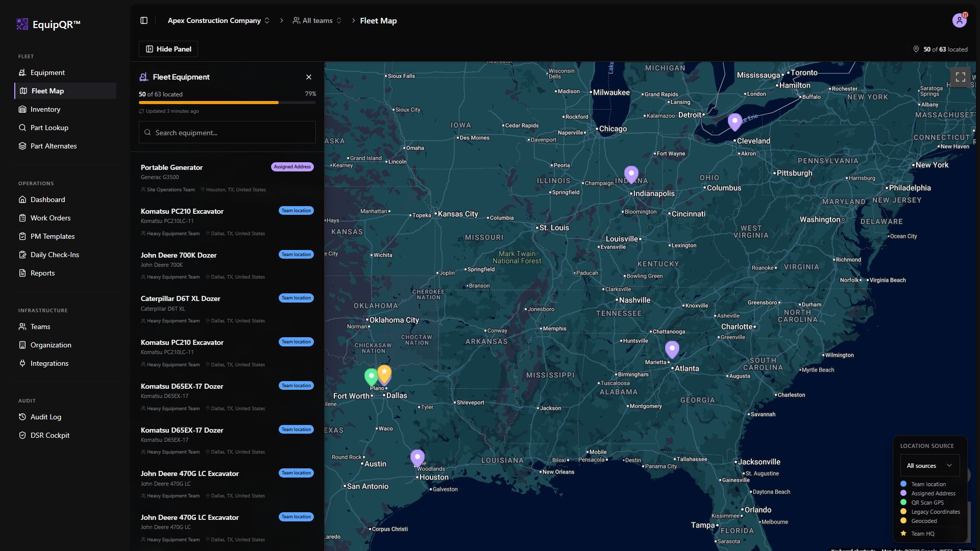Open Teams page

click(65, 327)
